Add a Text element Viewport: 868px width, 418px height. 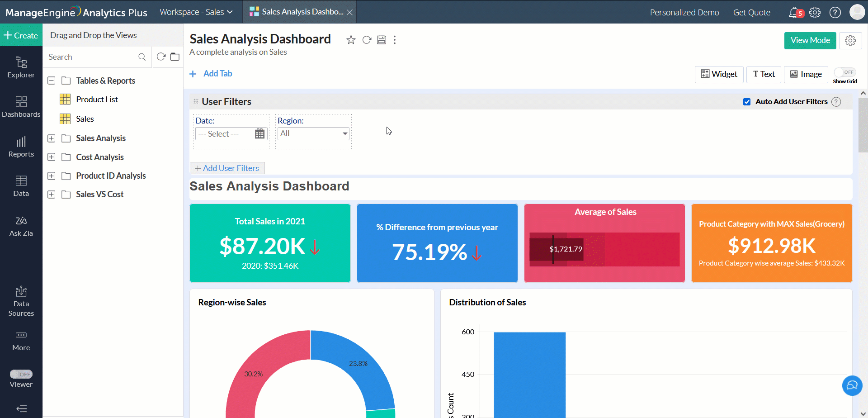[764, 74]
